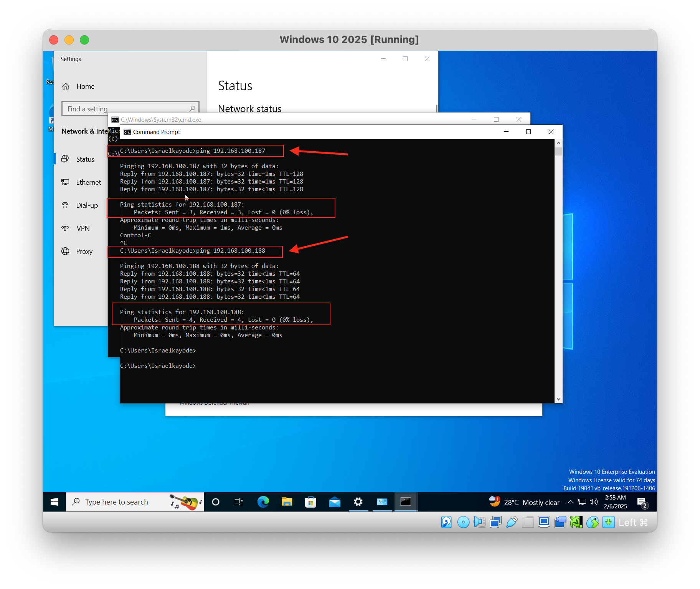Close the background cmd.exe window
Viewport: 700px width, 589px height.
tap(519, 119)
